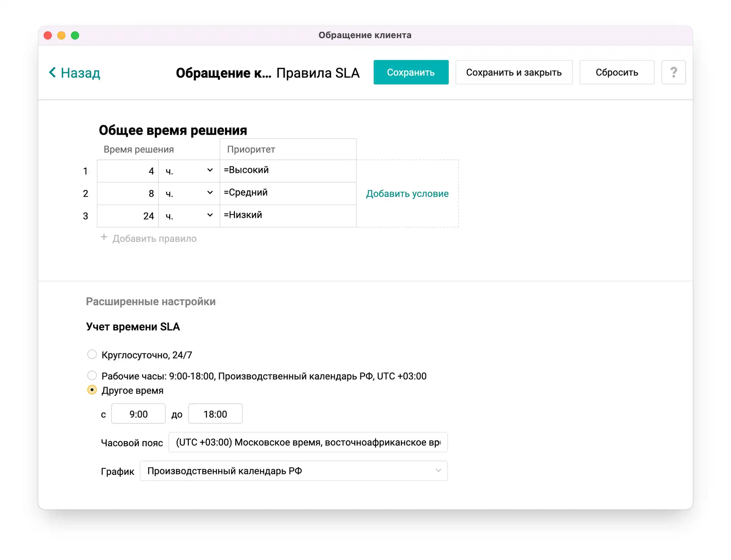Click the Учет времени SLA subheading
The height and width of the screenshot is (560, 731).
coord(133,327)
